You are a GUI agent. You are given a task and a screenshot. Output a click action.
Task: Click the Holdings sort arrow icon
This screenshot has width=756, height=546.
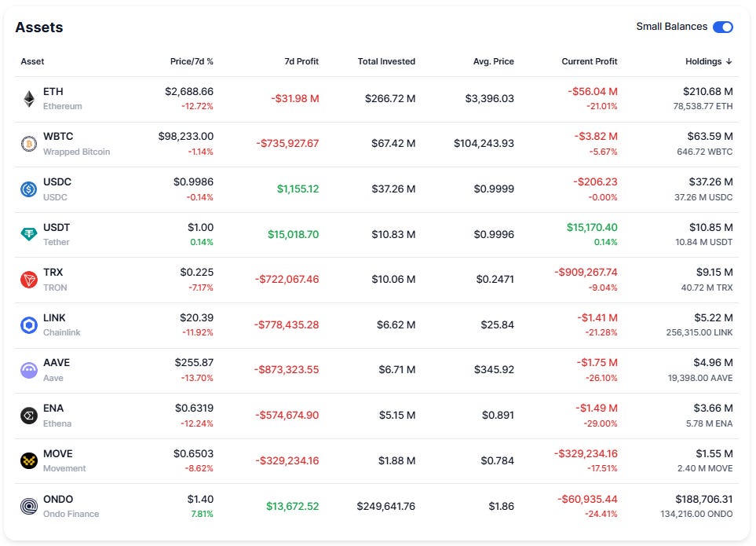coord(729,61)
